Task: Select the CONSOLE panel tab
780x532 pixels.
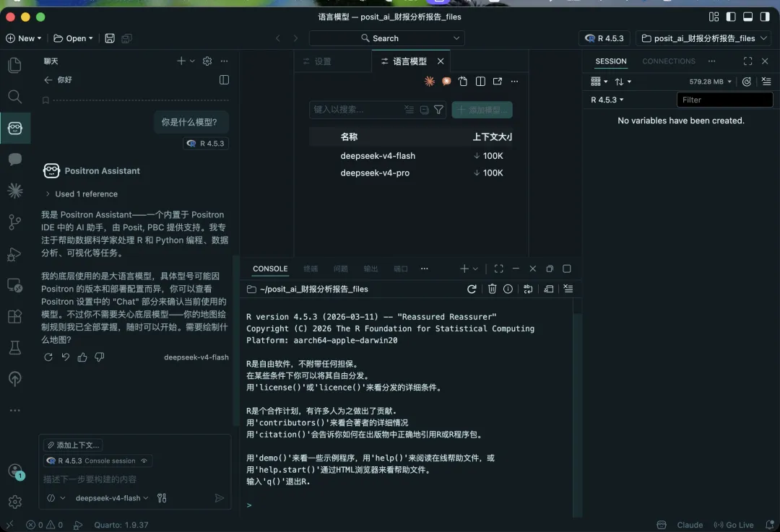Action: pos(270,269)
